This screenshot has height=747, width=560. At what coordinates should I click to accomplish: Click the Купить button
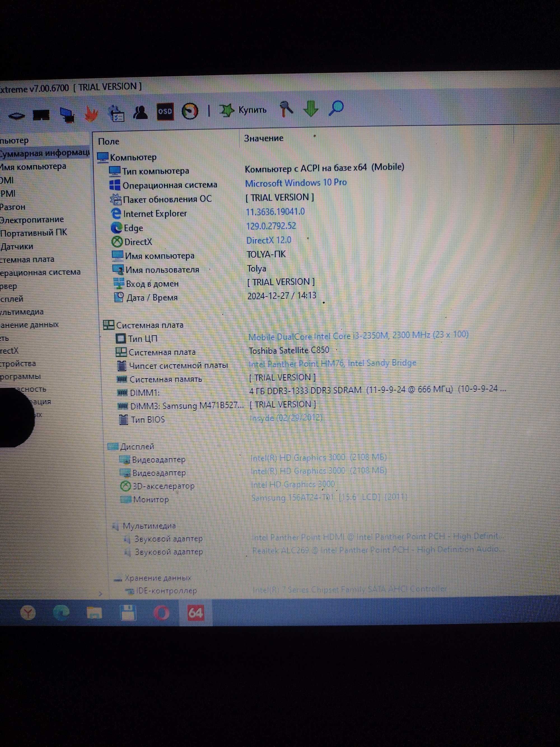tap(243, 110)
